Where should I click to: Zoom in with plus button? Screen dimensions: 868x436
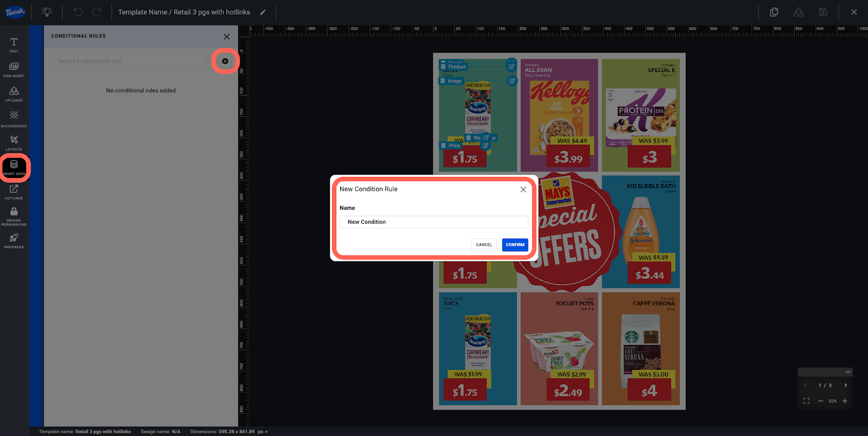(x=845, y=401)
